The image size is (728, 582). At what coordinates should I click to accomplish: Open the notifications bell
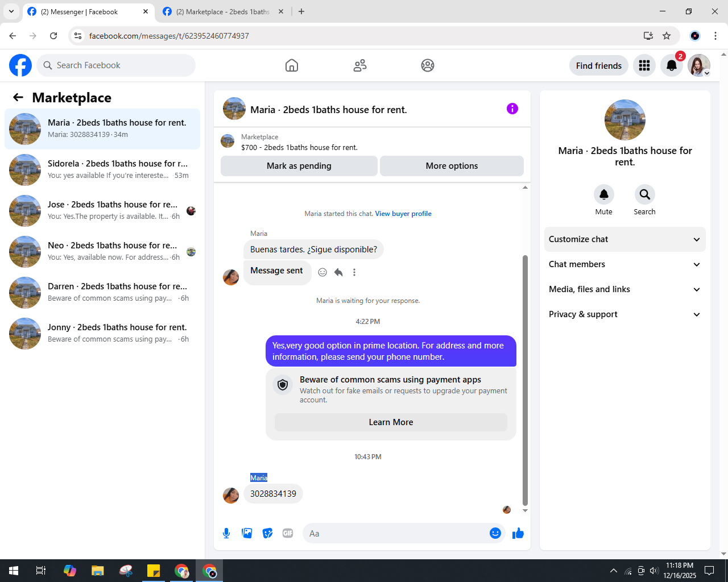pyautogui.click(x=672, y=65)
